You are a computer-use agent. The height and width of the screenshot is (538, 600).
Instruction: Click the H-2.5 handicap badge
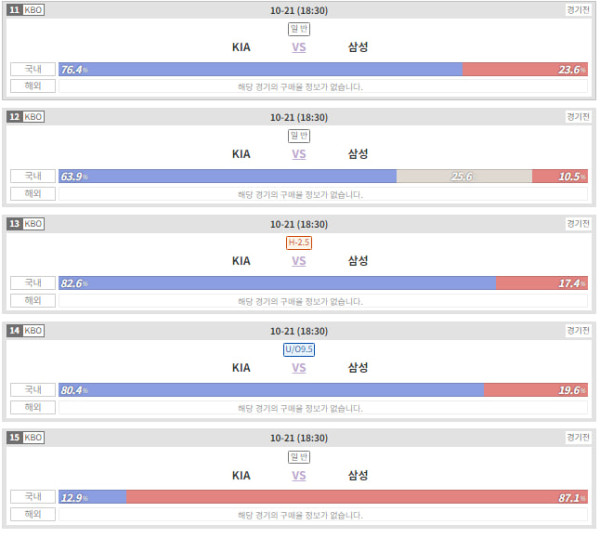coord(299,243)
